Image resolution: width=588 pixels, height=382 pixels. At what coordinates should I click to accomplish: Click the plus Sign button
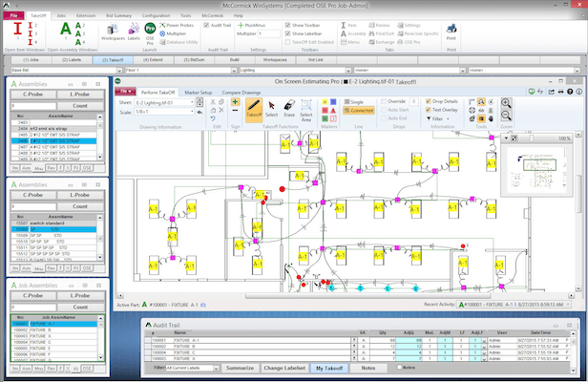[x=235, y=101]
